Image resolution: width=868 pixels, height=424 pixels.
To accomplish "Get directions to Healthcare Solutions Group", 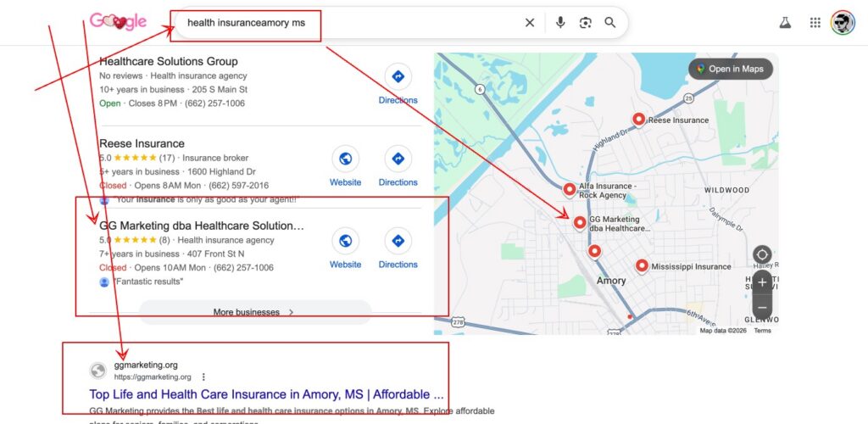I will tap(398, 77).
